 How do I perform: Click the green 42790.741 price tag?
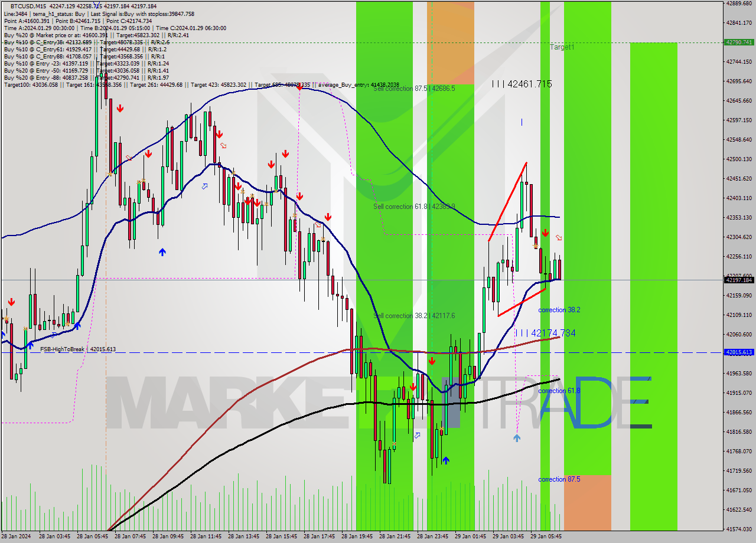pyautogui.click(x=739, y=42)
